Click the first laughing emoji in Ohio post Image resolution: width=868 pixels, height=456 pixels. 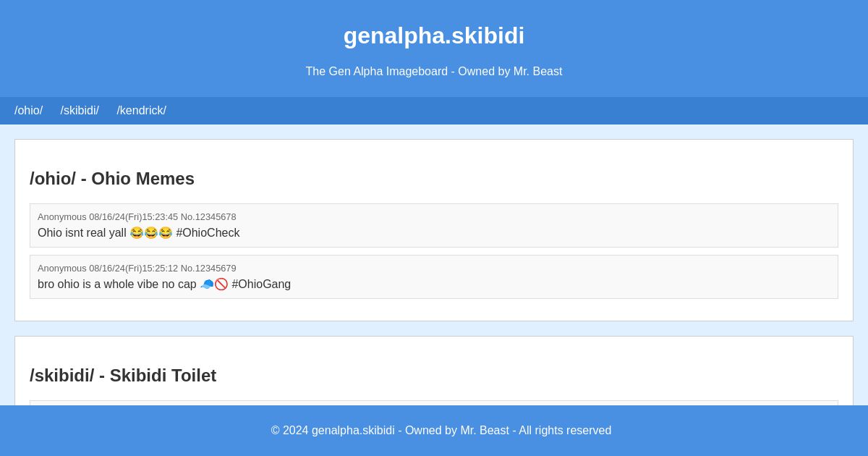[137, 232]
